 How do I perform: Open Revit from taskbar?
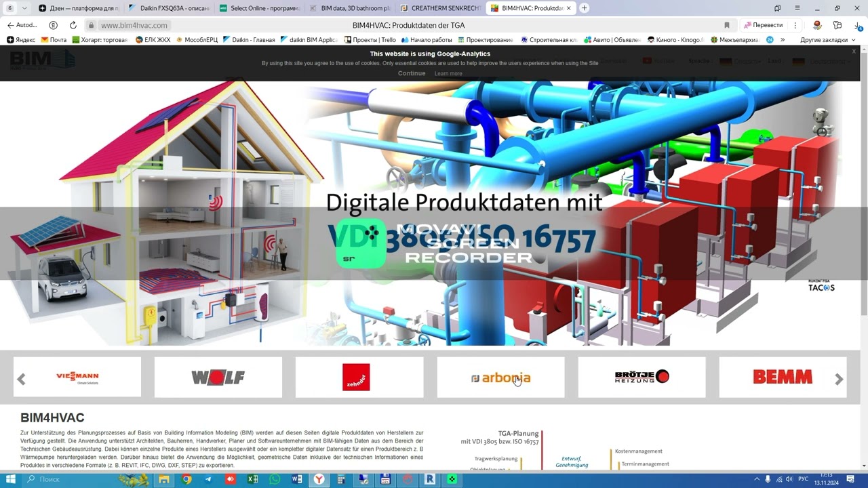(x=429, y=479)
